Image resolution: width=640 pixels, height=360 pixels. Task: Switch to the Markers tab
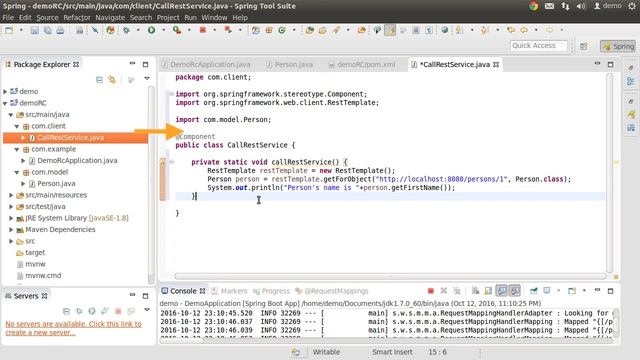click(x=229, y=291)
